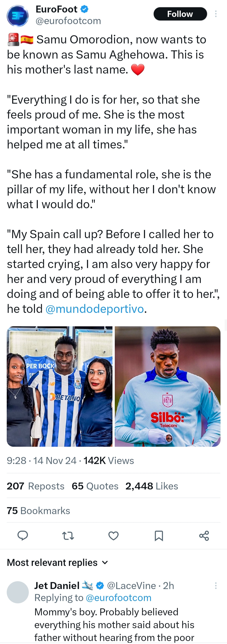The height and width of the screenshot is (644, 227).
Task: View the 207 Reposts list
Action: pos(36,486)
